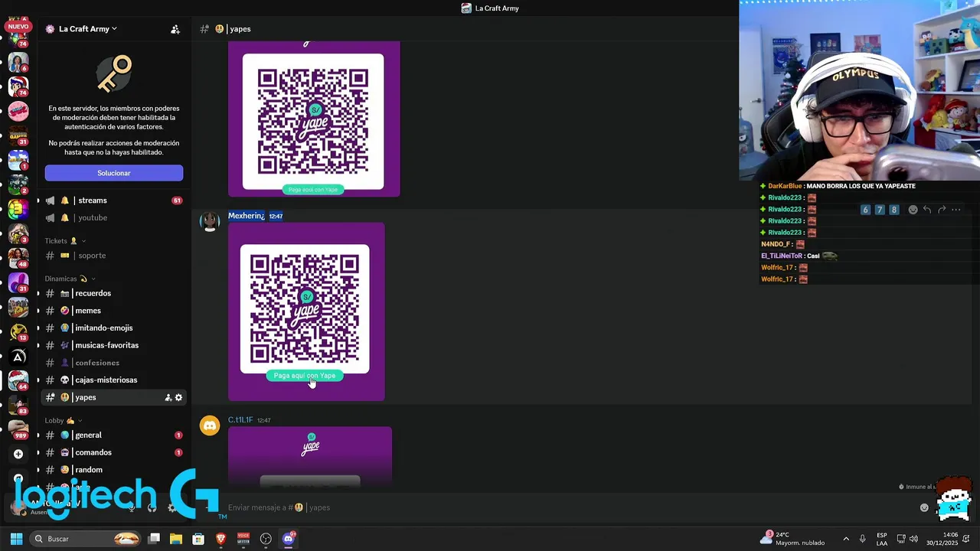React with the 6 emoji
The width and height of the screenshot is (980, 551).
pyautogui.click(x=865, y=210)
